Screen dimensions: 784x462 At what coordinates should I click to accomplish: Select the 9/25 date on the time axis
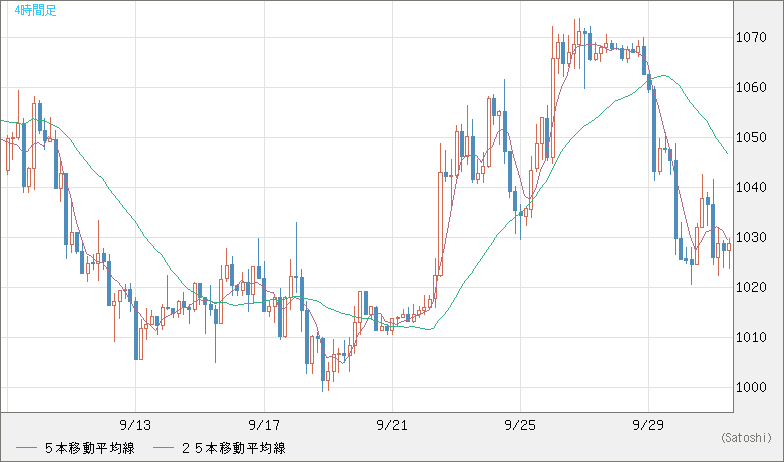521,425
